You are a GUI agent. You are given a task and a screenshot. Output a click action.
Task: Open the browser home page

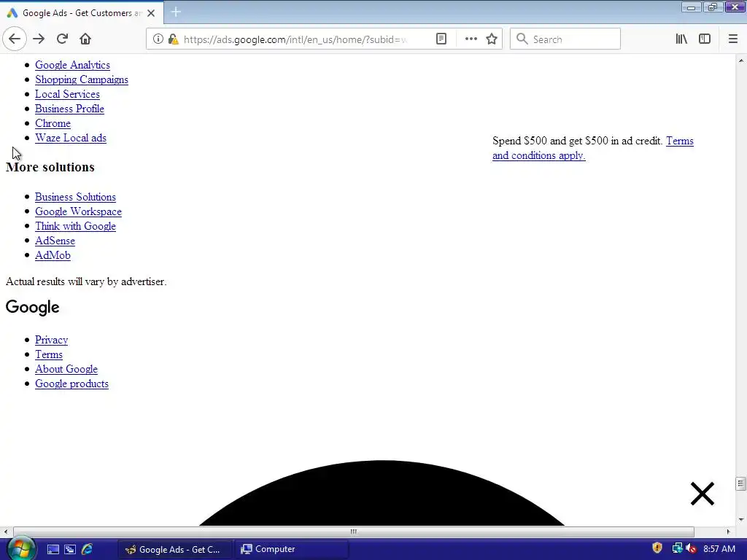pyautogui.click(x=85, y=39)
